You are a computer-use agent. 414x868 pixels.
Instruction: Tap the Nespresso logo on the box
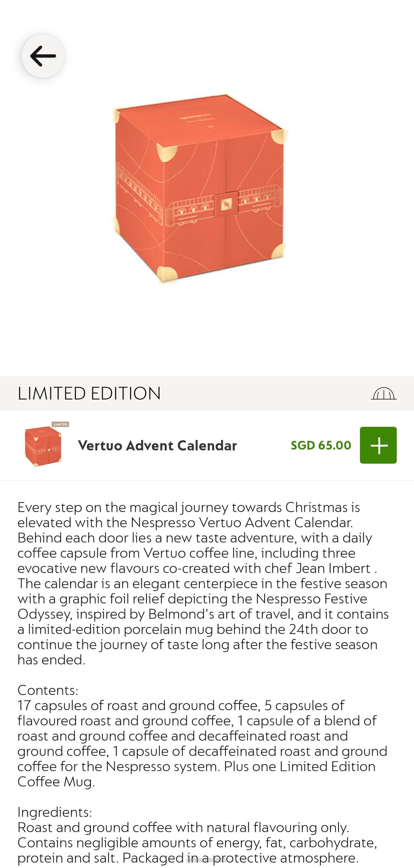coord(227,204)
